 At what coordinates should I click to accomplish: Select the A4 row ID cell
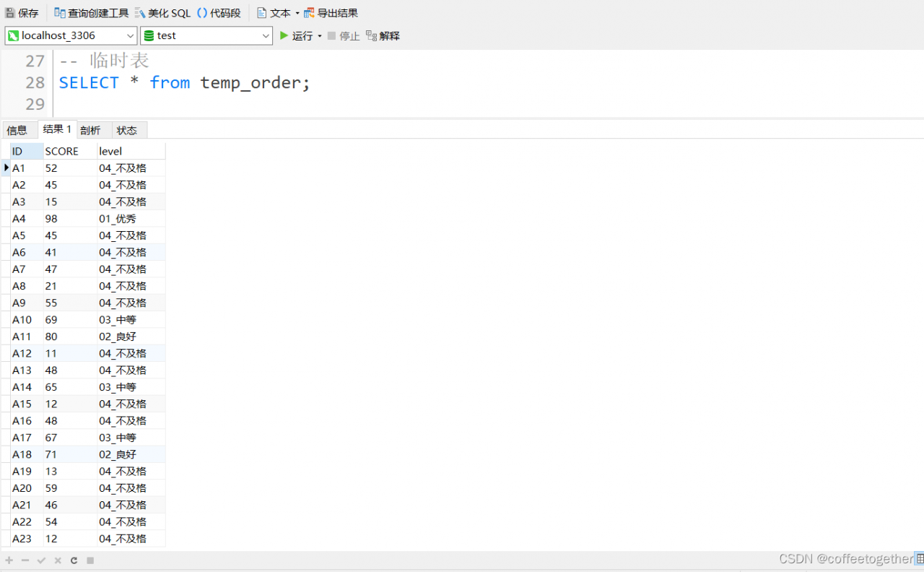[x=27, y=218]
